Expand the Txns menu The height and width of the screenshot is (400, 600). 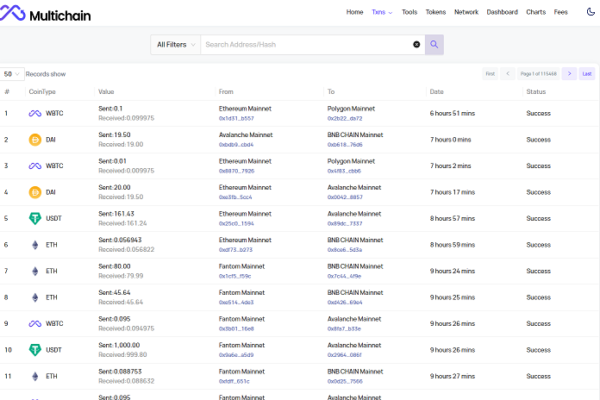point(382,12)
